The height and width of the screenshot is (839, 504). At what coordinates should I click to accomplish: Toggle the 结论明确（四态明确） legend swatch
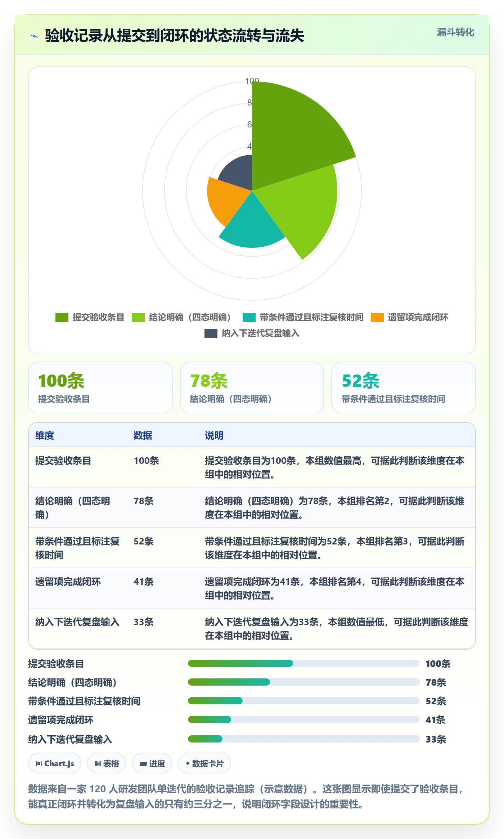click(138, 318)
